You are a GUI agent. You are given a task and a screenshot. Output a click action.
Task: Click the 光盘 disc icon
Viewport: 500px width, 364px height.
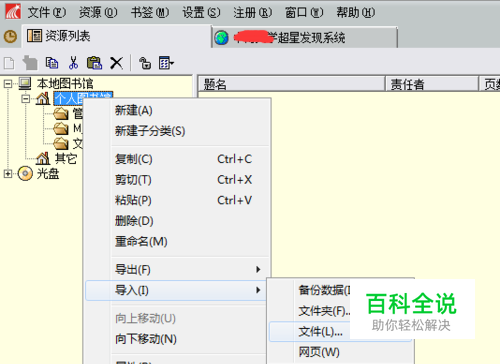25,173
